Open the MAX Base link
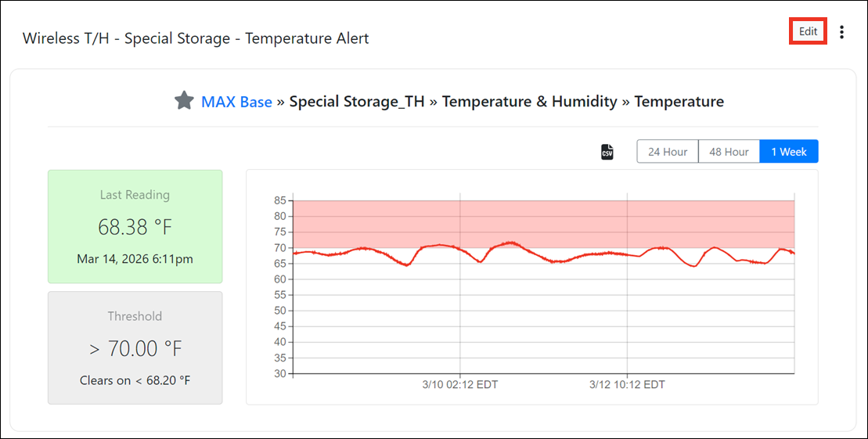This screenshot has height=439, width=868. (x=236, y=102)
